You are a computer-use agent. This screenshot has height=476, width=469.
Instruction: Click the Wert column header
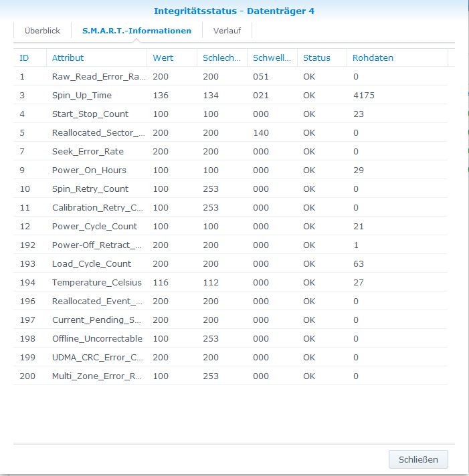coord(163,57)
